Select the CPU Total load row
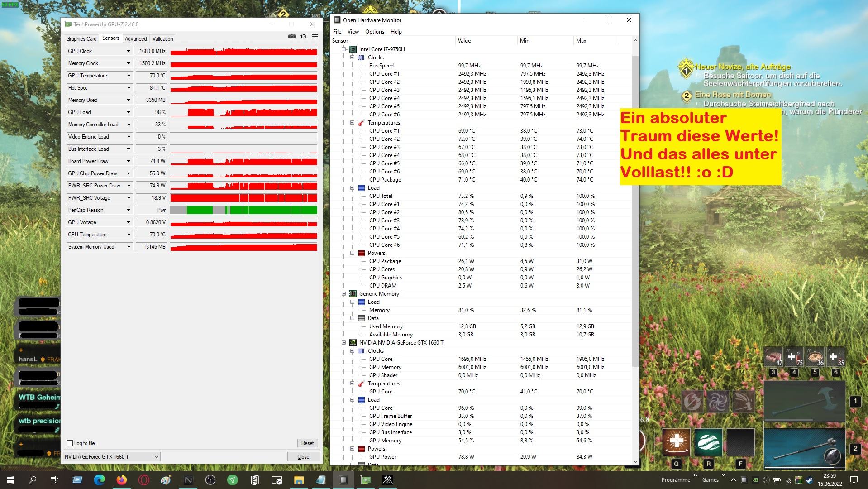Viewport: 868px width, 489px height. [481, 196]
